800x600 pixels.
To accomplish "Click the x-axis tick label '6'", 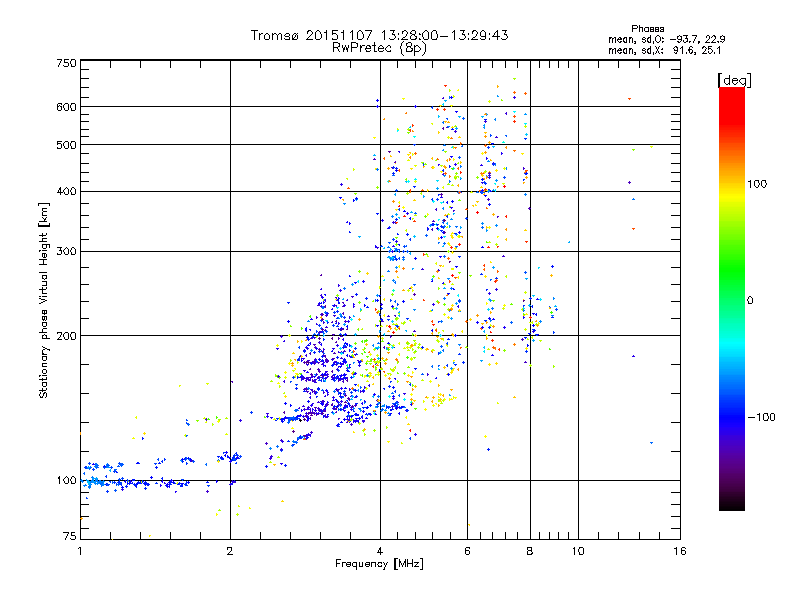I will [x=467, y=551].
